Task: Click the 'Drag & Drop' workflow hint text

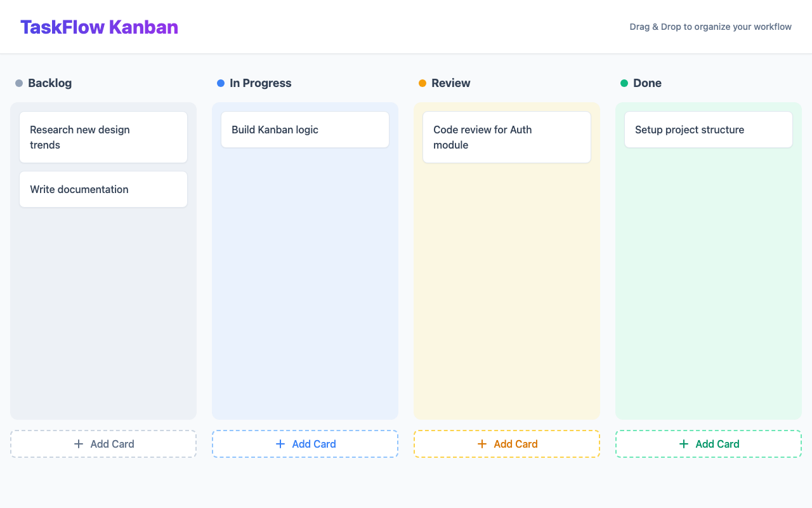Action: click(x=710, y=27)
